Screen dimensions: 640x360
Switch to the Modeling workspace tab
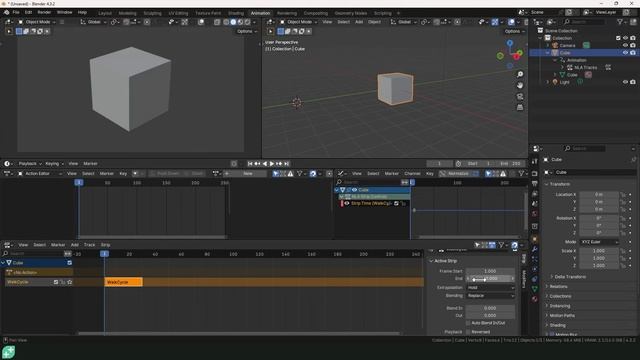127,13
